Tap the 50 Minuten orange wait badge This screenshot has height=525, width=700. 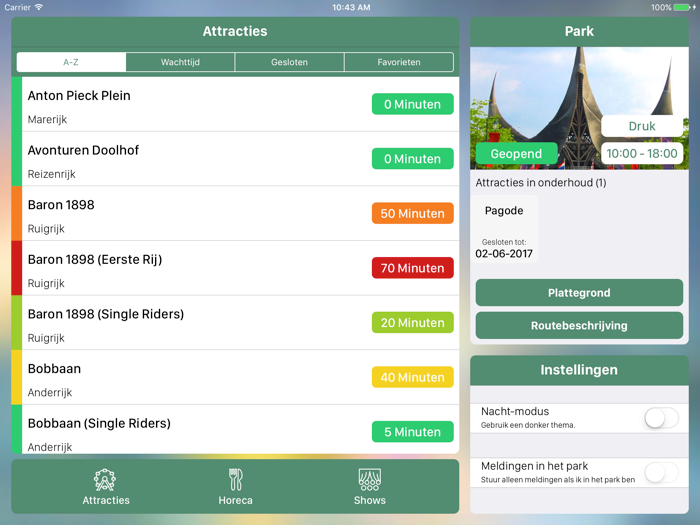click(x=412, y=213)
